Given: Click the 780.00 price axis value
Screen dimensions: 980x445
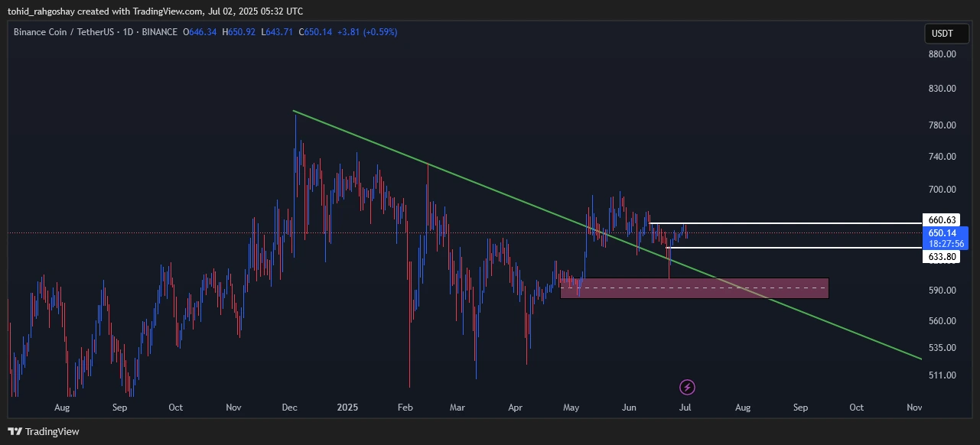Looking at the screenshot, I should pos(942,125).
